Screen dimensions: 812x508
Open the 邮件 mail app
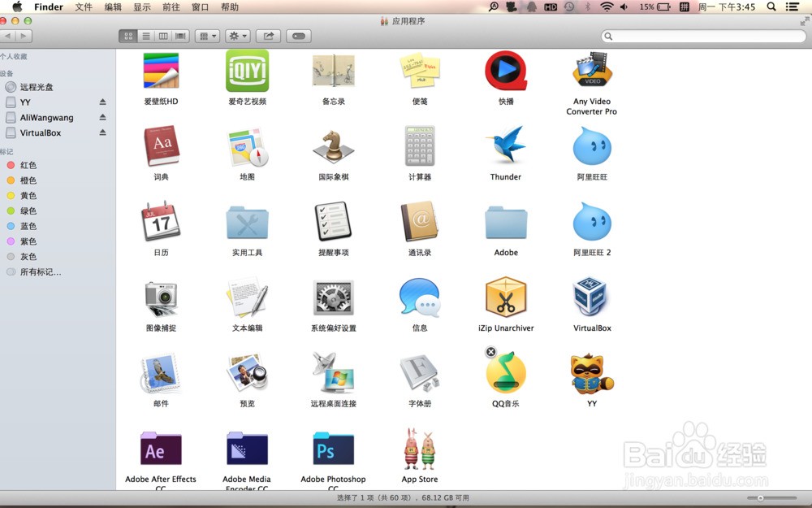click(161, 373)
